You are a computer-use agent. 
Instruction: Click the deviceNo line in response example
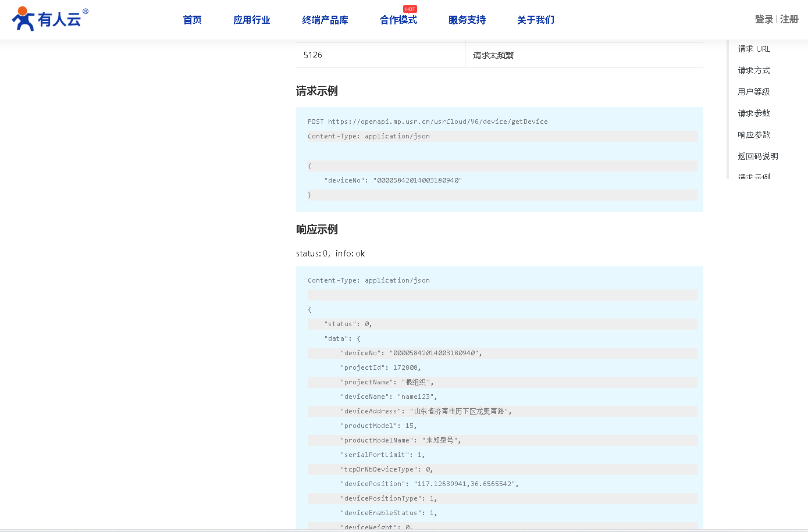(x=503, y=353)
